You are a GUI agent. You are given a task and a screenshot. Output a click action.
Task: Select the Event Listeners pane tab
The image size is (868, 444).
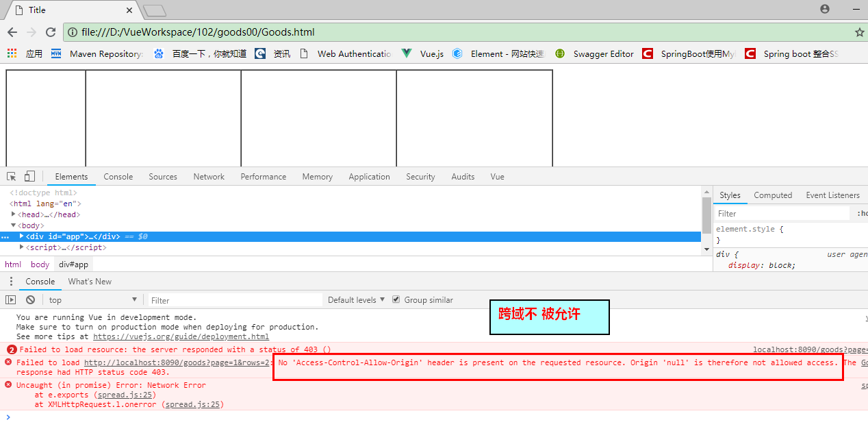(x=832, y=195)
